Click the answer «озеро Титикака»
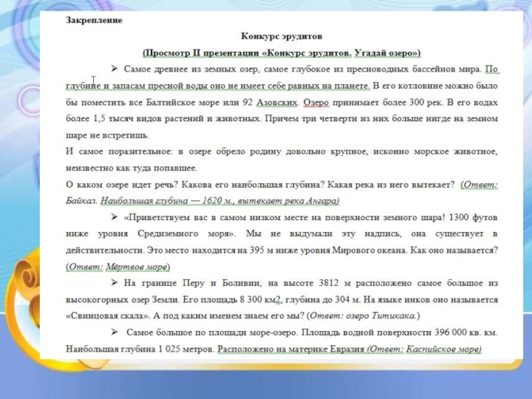The width and height of the screenshot is (532, 399). coord(381,316)
